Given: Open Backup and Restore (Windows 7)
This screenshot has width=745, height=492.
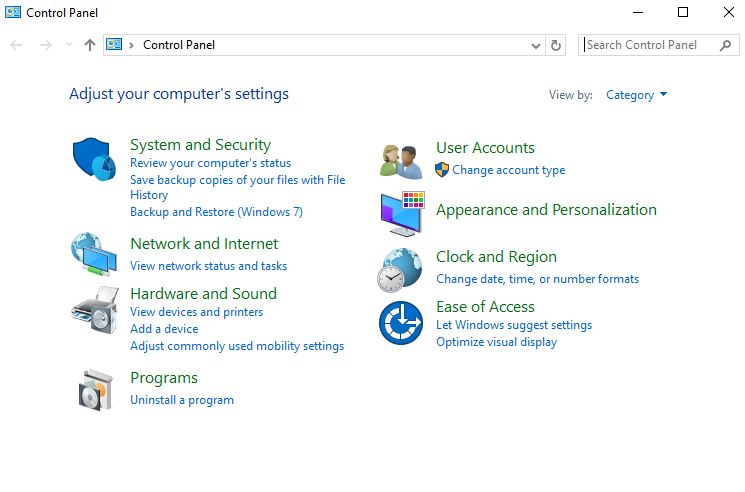Looking at the screenshot, I should pos(216,212).
